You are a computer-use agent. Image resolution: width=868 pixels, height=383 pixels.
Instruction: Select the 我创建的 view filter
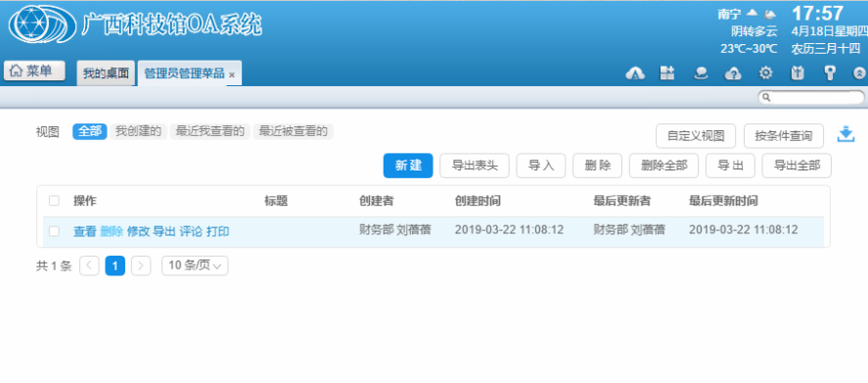pyautogui.click(x=138, y=131)
